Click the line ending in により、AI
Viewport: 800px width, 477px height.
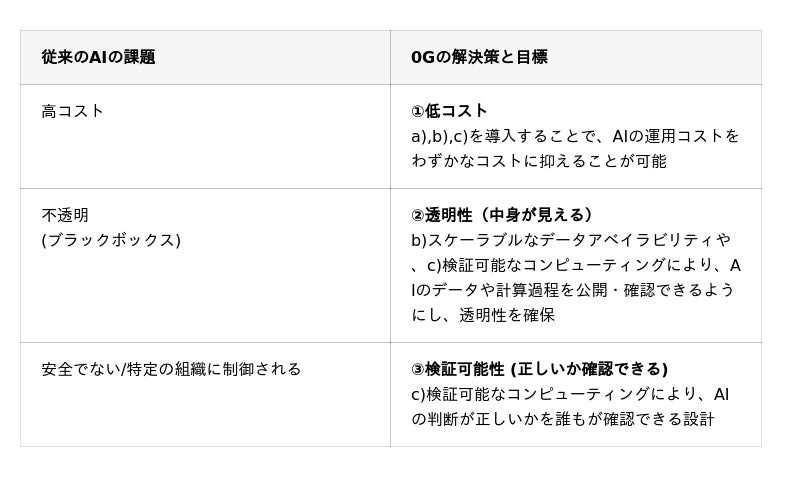coord(570,394)
